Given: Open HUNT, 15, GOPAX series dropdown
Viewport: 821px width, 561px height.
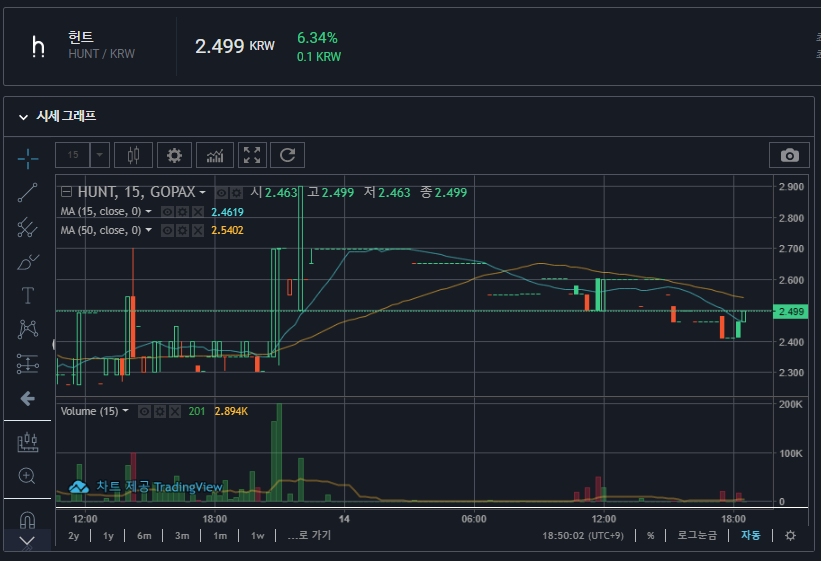Looking at the screenshot, I should pos(202,193).
